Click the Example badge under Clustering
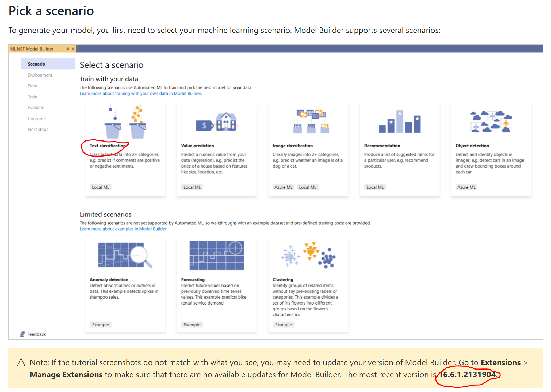 [x=283, y=324]
